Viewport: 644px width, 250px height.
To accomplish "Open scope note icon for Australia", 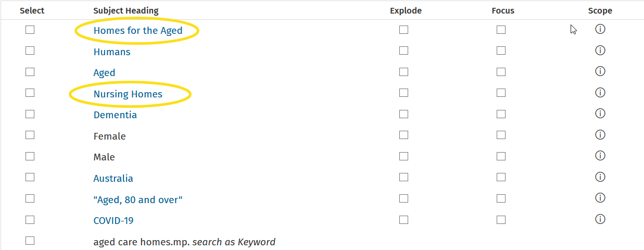I will pos(600,177).
